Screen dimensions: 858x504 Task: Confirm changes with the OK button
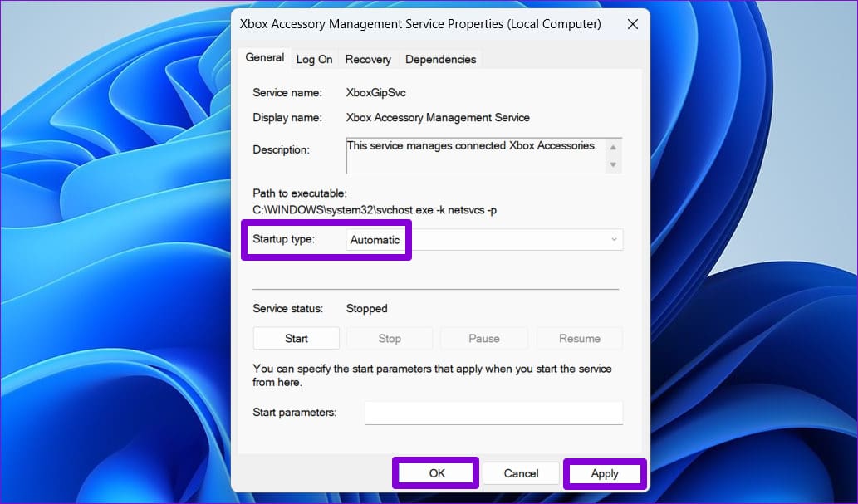tap(436, 472)
